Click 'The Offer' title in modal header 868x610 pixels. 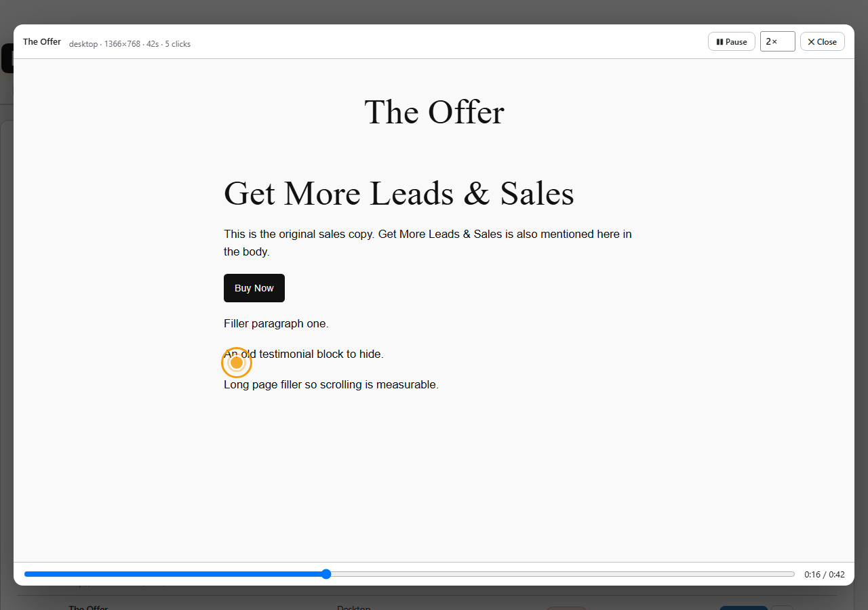pos(42,42)
